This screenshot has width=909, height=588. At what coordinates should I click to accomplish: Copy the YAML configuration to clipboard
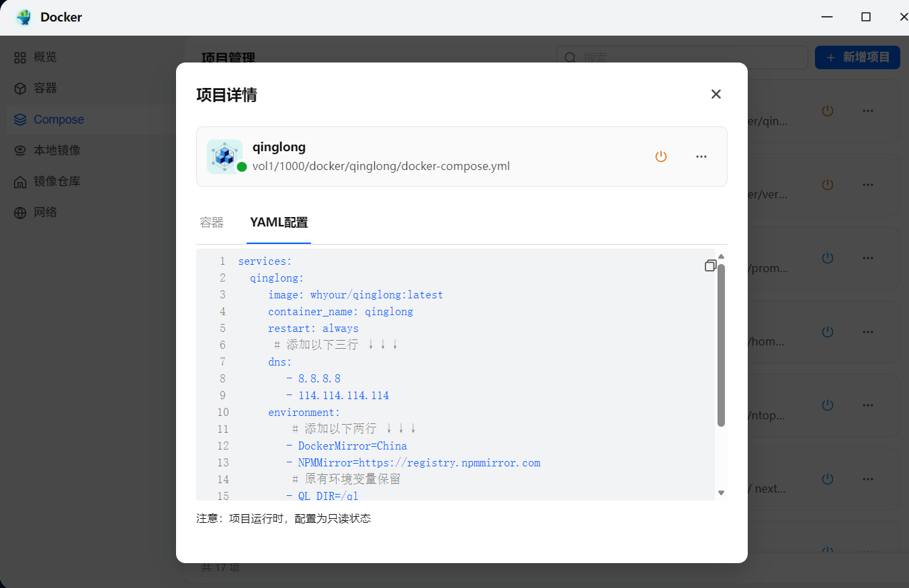click(710, 265)
